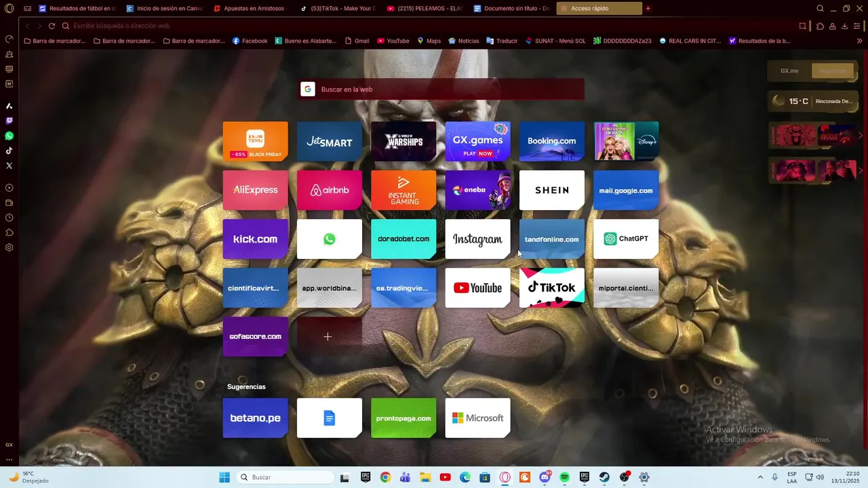The height and width of the screenshot is (488, 868).
Task: Switch to Apuestas en Amistosos tab
Action: click(x=252, y=9)
